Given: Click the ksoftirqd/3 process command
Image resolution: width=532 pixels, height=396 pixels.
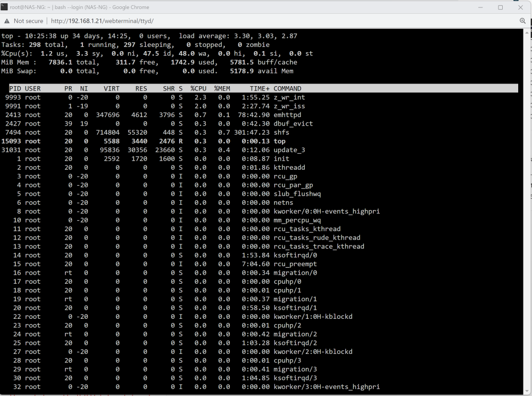Looking at the screenshot, I should [295, 378].
